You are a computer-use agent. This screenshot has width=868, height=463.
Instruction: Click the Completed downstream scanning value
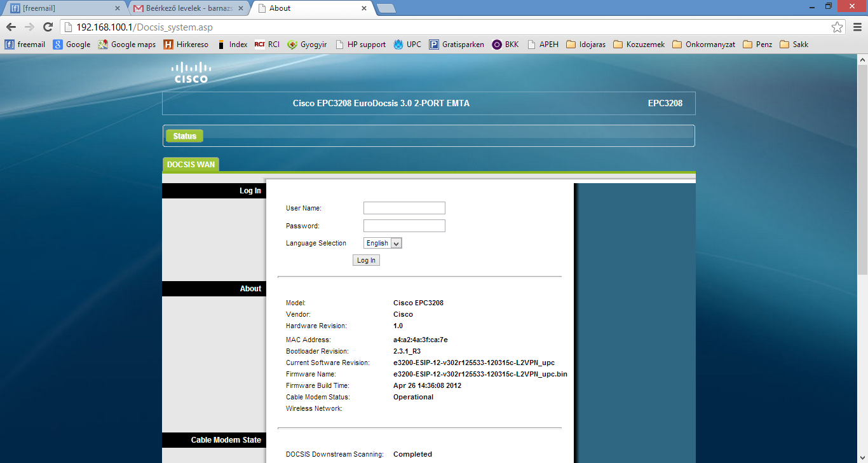[x=412, y=454]
